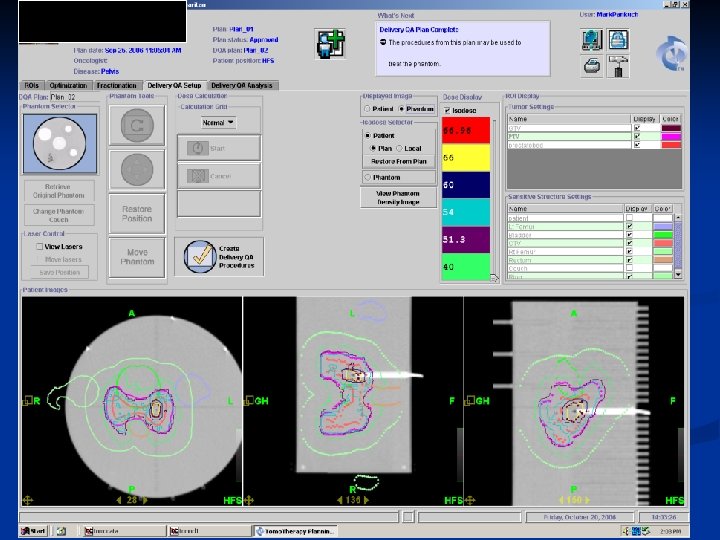Click the TomoTherapy logo icon
Viewport: 720px width, 540px height.
point(671,54)
